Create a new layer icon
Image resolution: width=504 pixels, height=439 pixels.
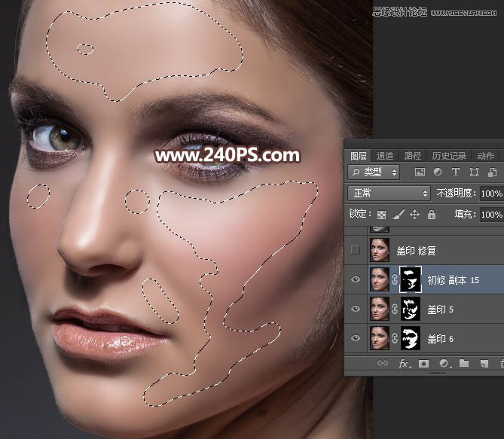484,364
